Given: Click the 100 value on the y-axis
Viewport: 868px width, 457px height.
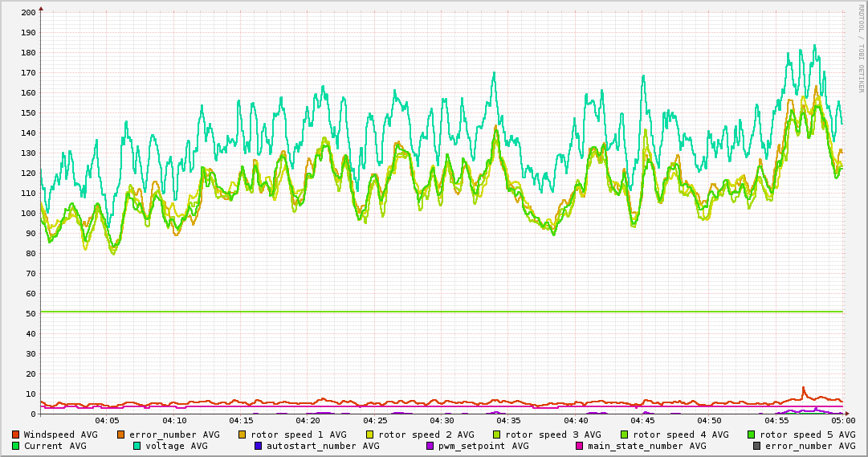Looking at the screenshot, I should click(28, 214).
